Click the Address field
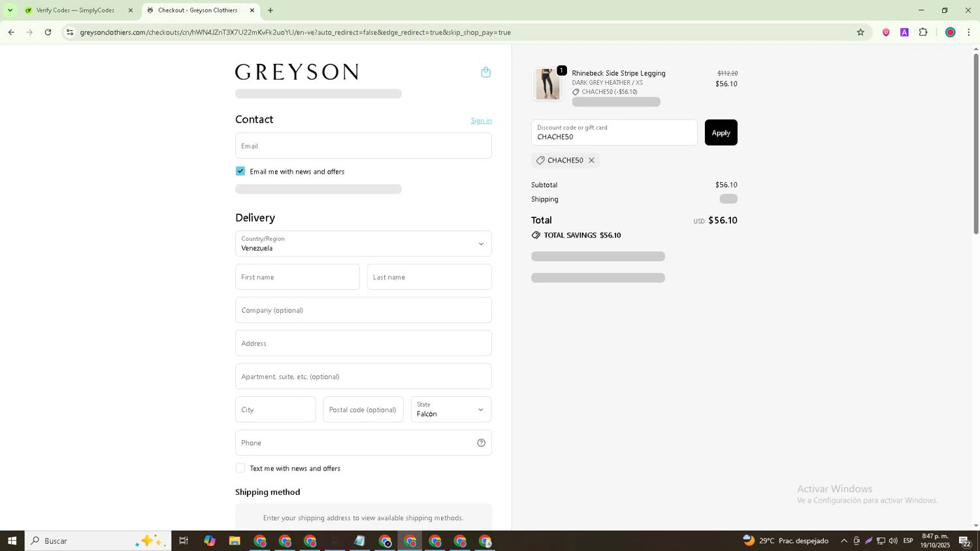 363,343
